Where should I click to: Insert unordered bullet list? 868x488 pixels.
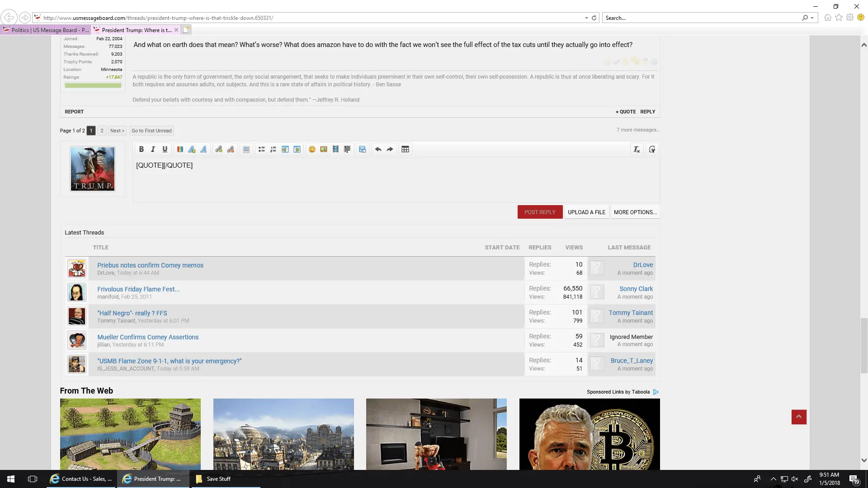tap(261, 149)
